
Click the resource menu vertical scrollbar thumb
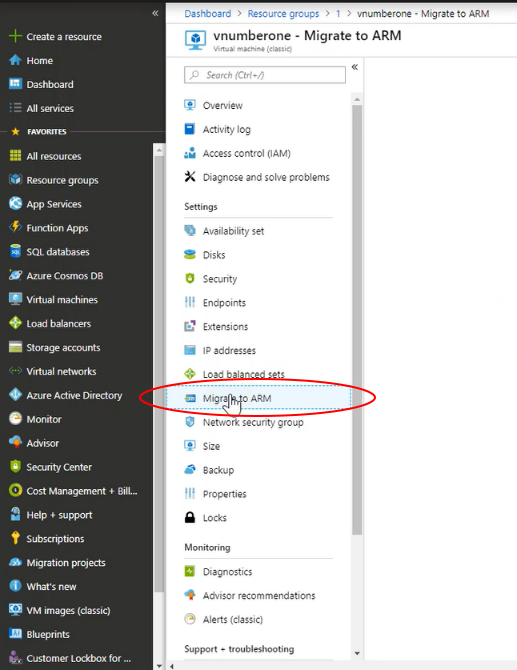[357, 320]
